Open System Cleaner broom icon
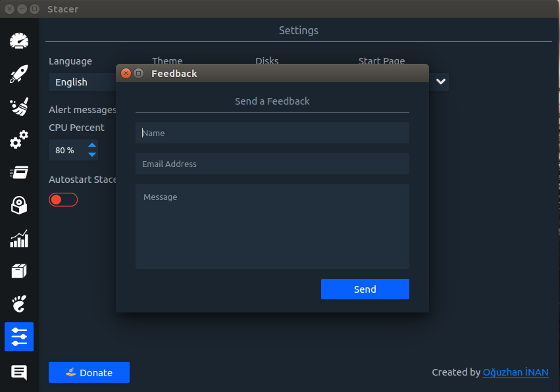Screen dimensions: 560x392 pyautogui.click(x=19, y=107)
